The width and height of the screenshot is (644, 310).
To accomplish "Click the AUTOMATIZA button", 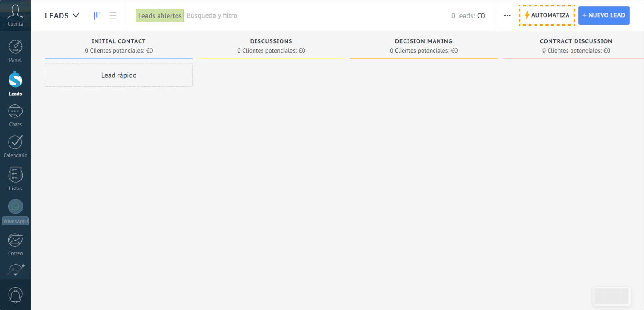I will (547, 15).
